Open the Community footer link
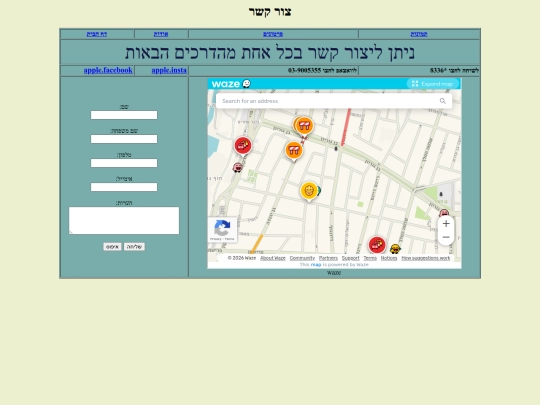 point(302,258)
